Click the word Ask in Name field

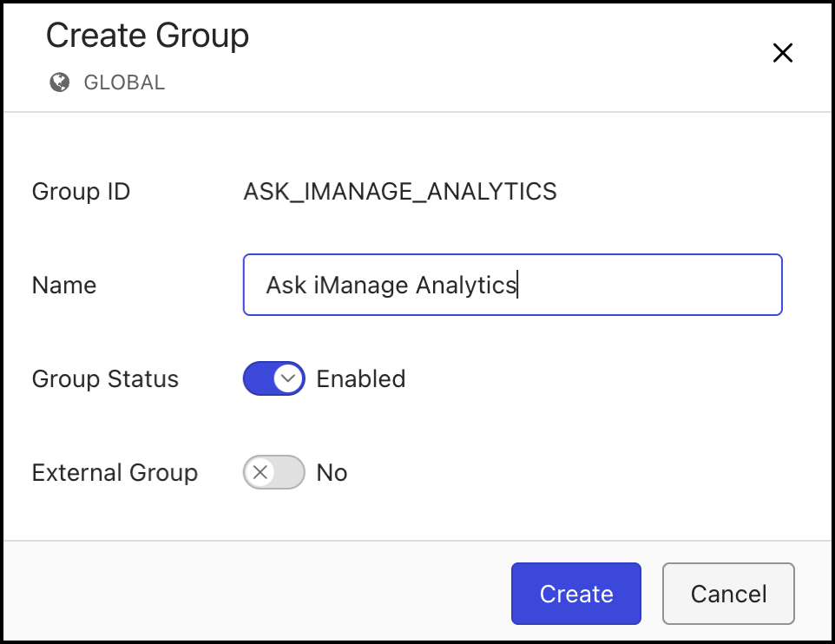(286, 285)
